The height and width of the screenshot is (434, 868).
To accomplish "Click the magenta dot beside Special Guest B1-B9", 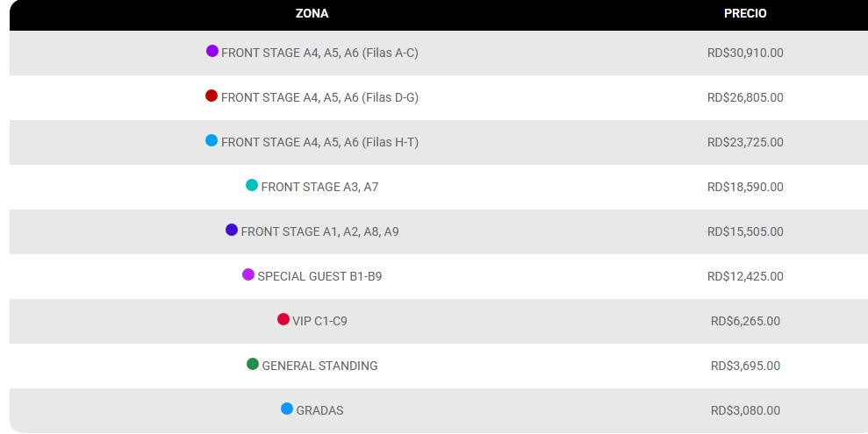I will pos(248,274).
